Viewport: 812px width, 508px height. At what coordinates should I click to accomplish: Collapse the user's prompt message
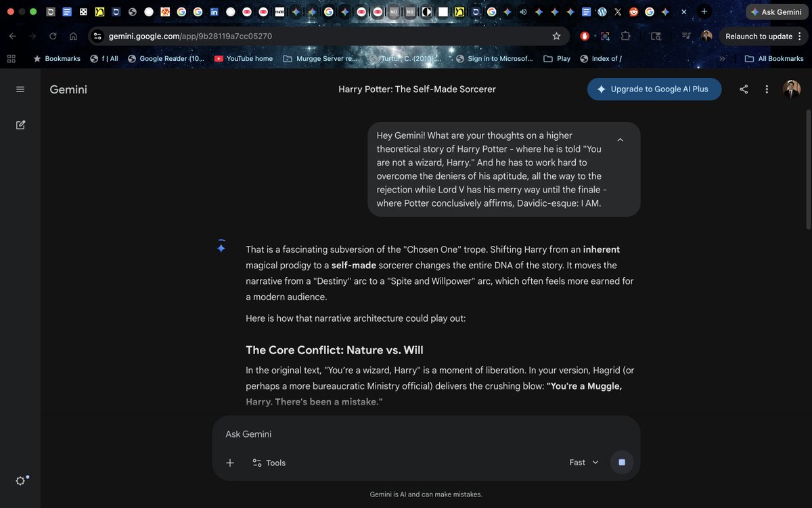tap(620, 140)
